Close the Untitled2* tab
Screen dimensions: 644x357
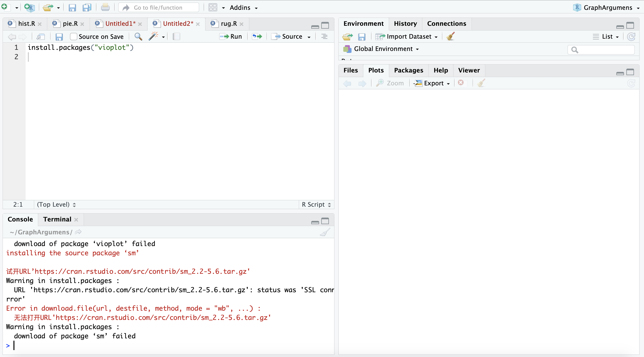[x=198, y=24]
